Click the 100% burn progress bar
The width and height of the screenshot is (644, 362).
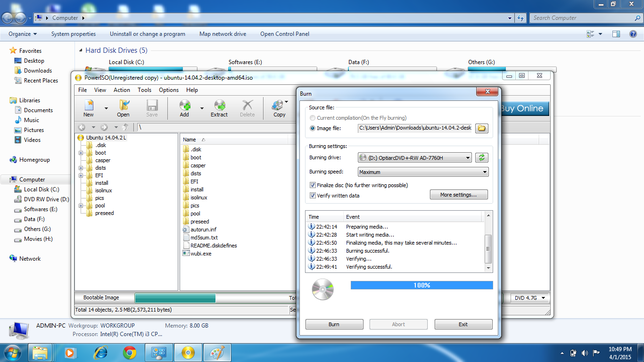point(421,285)
